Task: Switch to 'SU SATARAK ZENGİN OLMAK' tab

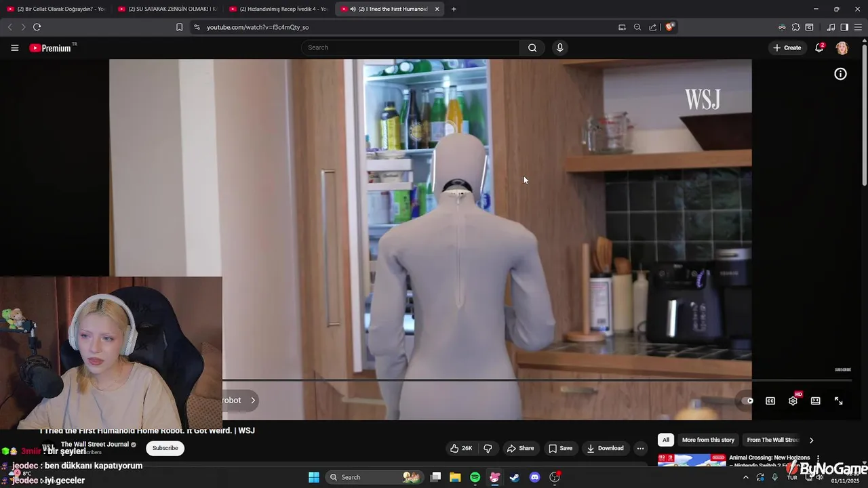Action: 167,9
